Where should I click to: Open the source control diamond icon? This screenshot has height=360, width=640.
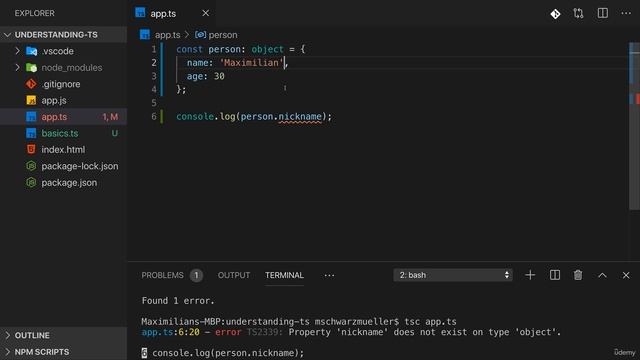[555, 14]
